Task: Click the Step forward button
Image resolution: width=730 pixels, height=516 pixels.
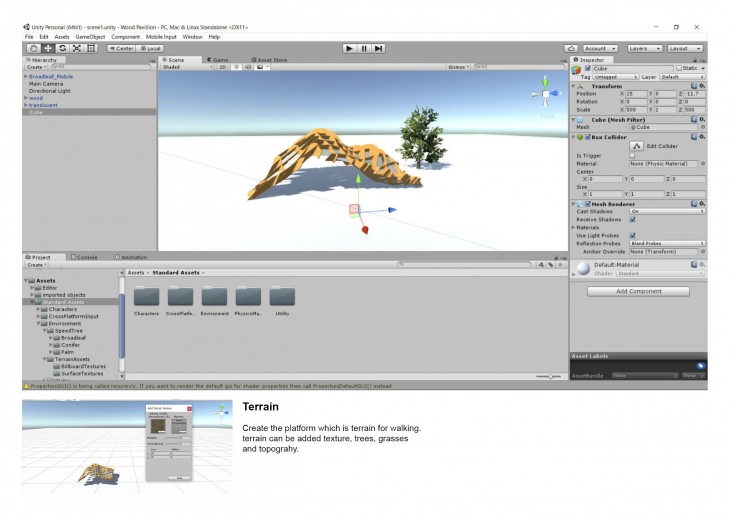Action: [x=378, y=48]
